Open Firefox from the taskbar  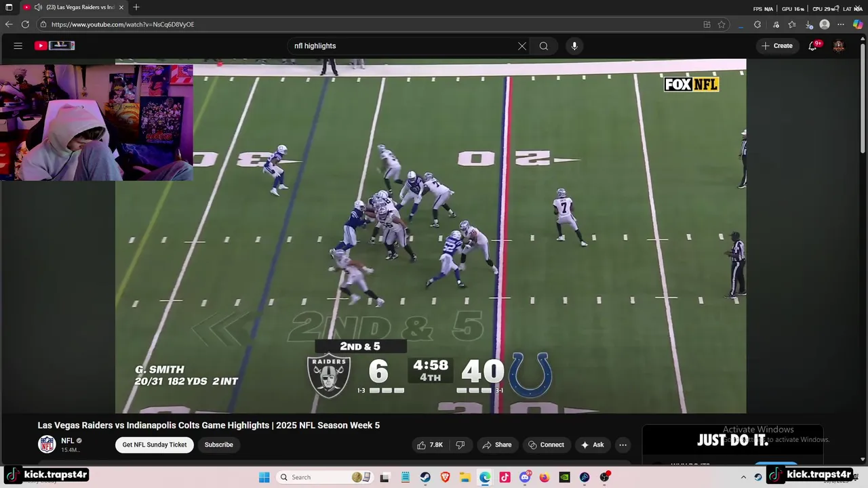click(x=545, y=477)
